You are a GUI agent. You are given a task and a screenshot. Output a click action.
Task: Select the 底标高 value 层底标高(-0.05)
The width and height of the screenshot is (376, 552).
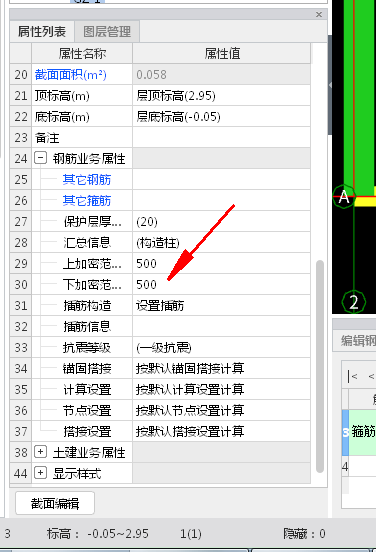221,117
